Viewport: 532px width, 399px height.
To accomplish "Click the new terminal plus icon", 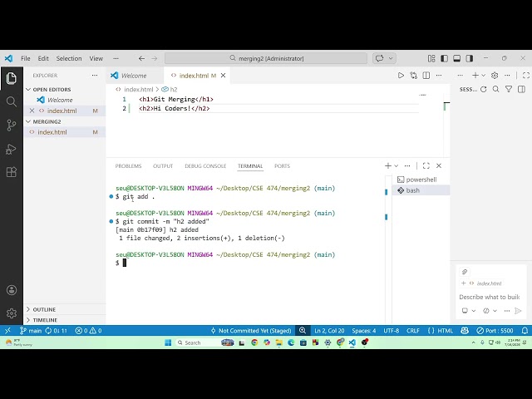I will pyautogui.click(x=388, y=165).
